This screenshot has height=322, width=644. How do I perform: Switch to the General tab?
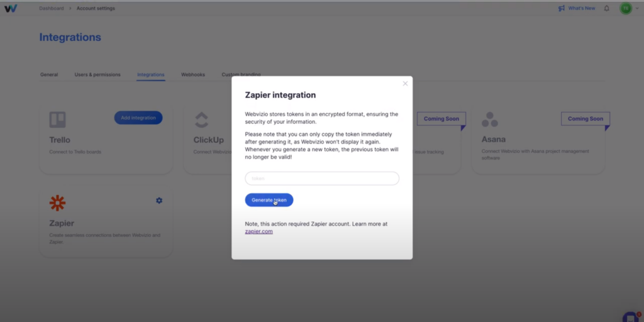pos(49,75)
